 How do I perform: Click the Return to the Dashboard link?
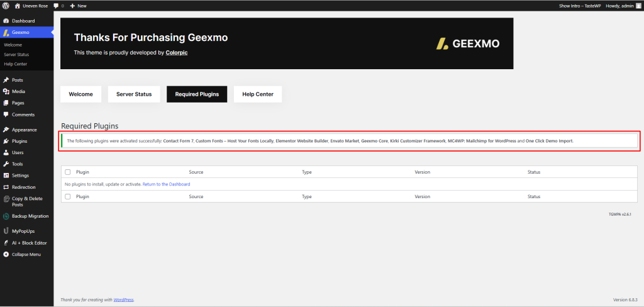click(166, 184)
